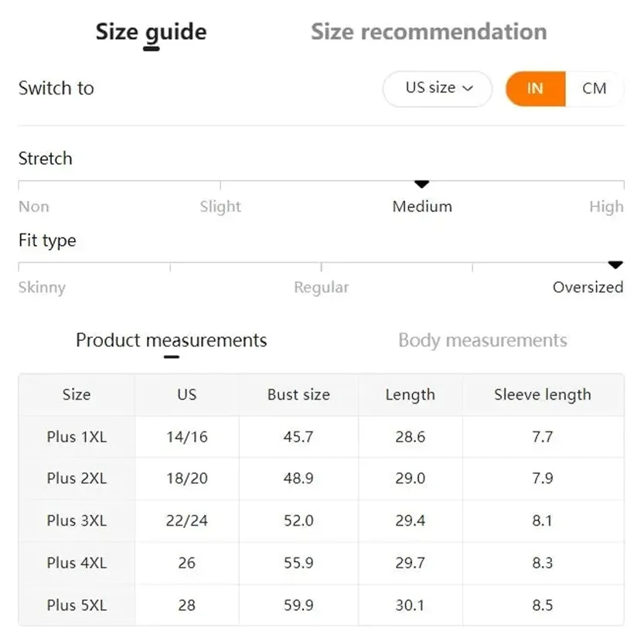Click the Stretch slider Medium marker

422,184
